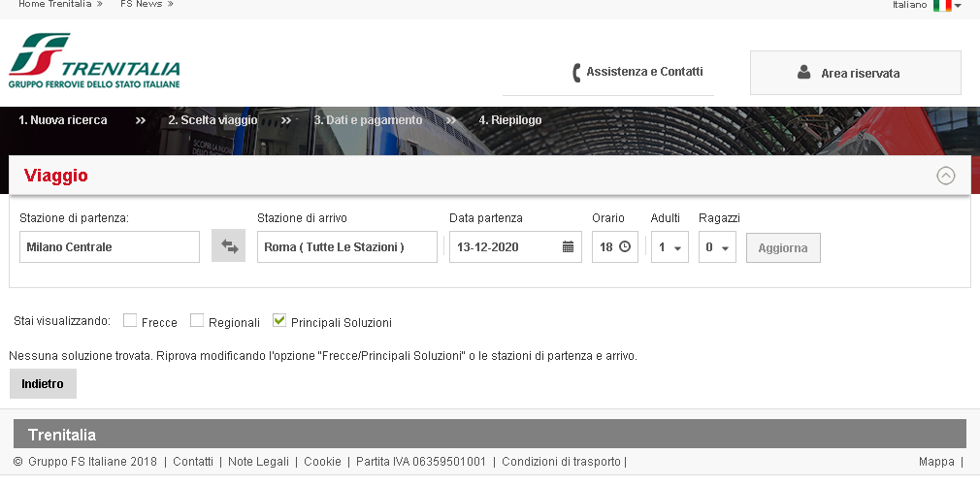The height and width of the screenshot is (487, 980).
Task: Click the user icon in Area riservata
Action: [803, 72]
